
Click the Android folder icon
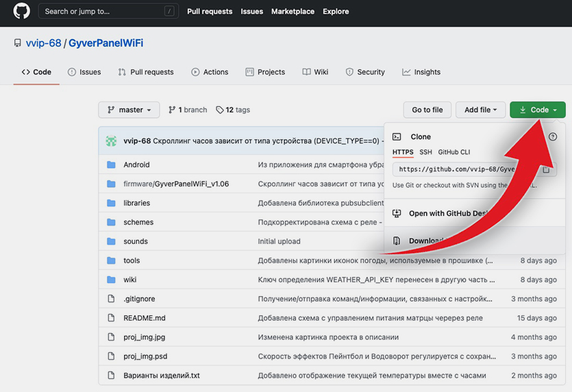click(112, 165)
